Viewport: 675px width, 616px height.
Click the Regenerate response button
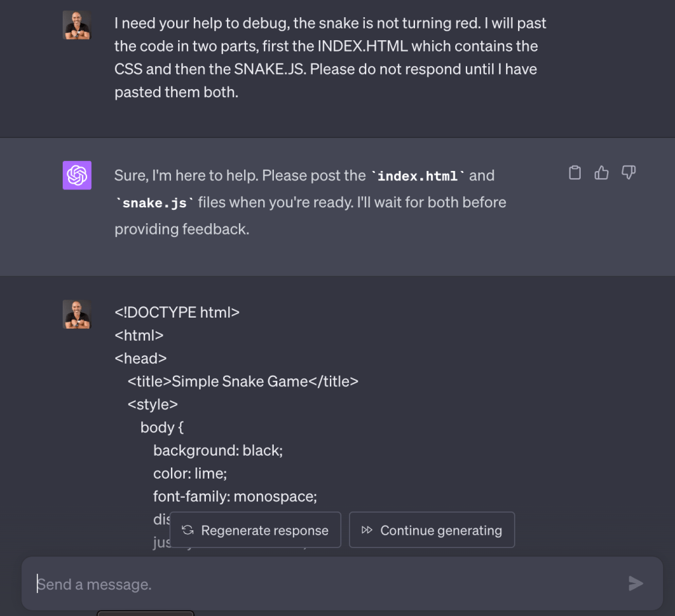pyautogui.click(x=255, y=530)
